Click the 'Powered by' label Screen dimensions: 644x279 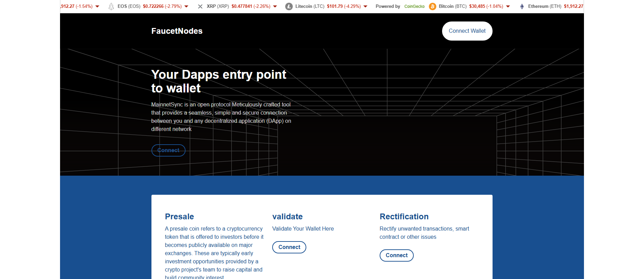[x=388, y=6]
